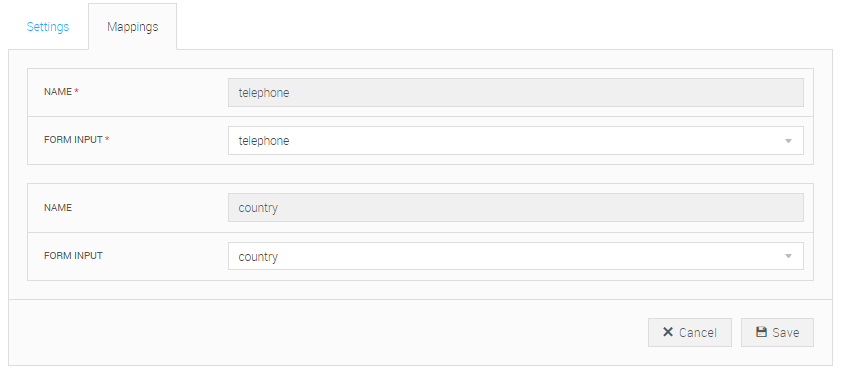Image resolution: width=841 pixels, height=374 pixels.
Task: Open the combo box showing telephone
Action: [x=515, y=141]
